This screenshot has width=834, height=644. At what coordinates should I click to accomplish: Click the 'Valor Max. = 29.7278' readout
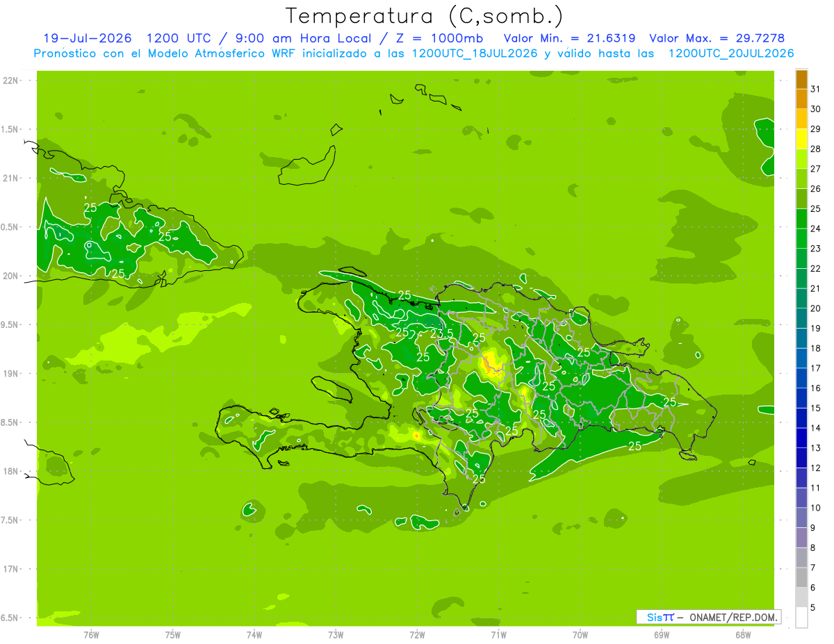click(717, 38)
